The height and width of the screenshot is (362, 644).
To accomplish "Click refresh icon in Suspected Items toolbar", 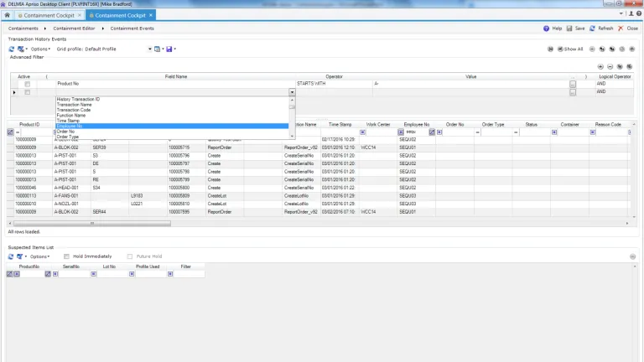I will [x=12, y=256].
